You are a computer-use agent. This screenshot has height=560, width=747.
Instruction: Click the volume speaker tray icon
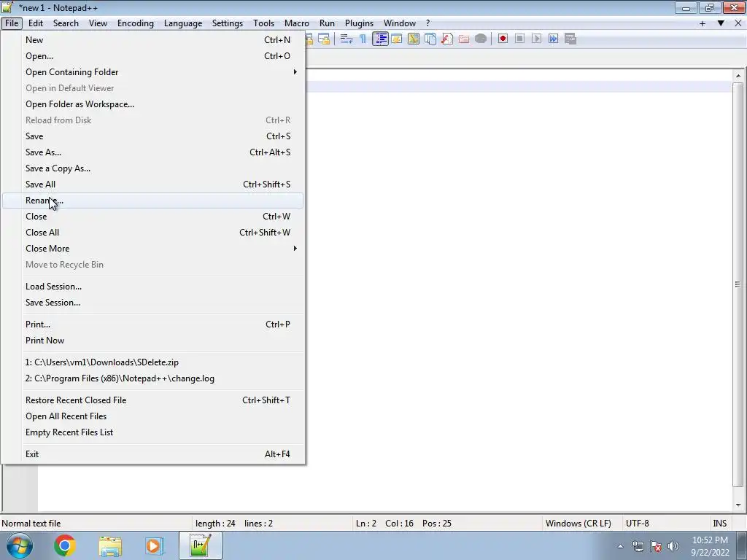click(673, 546)
